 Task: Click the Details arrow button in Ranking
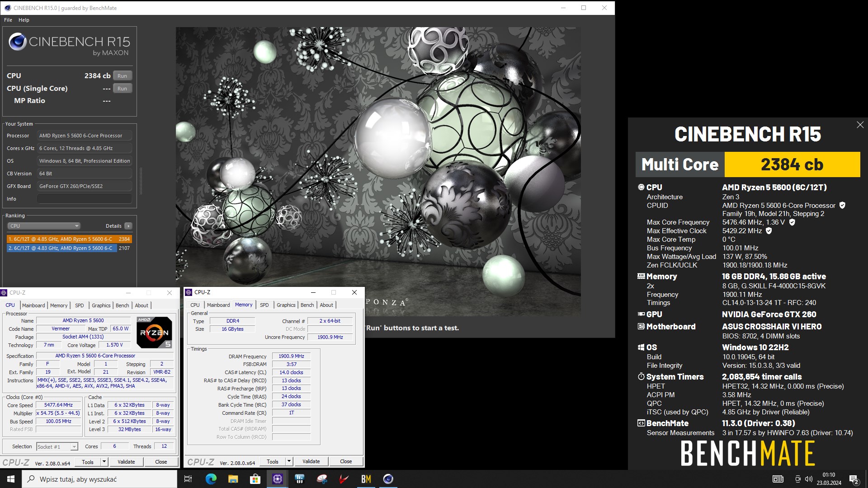(128, 226)
